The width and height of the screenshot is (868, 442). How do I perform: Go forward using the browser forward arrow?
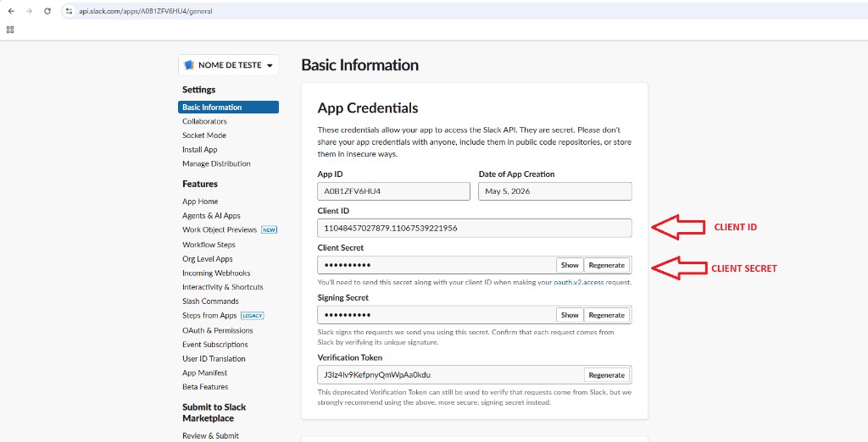tap(30, 11)
